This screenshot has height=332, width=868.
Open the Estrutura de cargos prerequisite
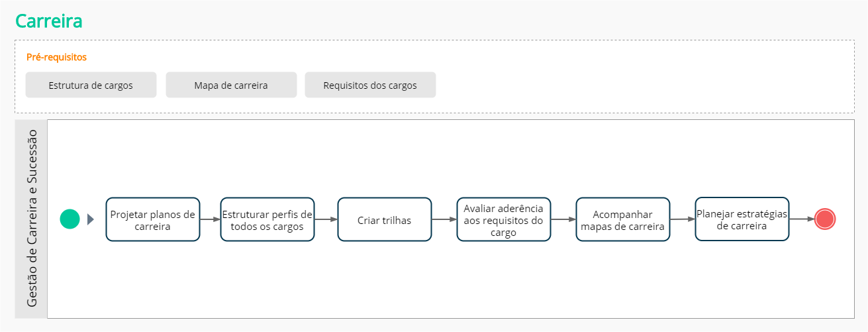pos(91,85)
